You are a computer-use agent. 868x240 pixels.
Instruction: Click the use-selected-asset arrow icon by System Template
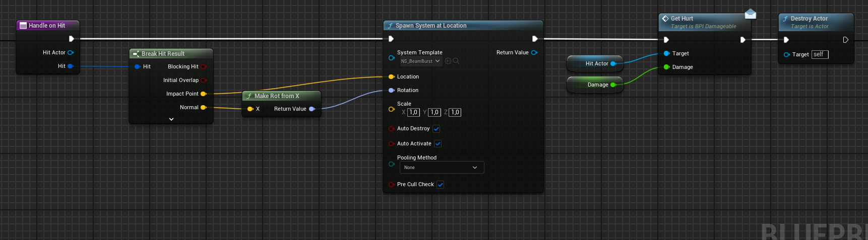coord(448,61)
